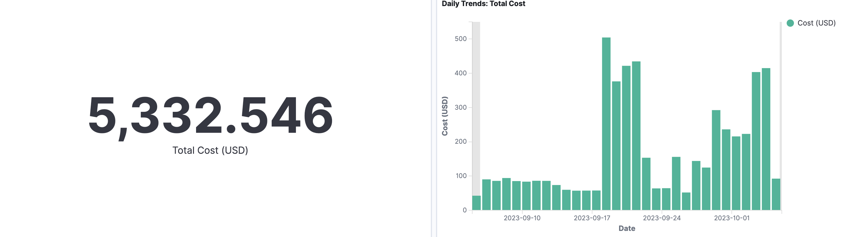868x237 pixels.
Task: Click the 0 y-axis tick label
Action: point(465,210)
